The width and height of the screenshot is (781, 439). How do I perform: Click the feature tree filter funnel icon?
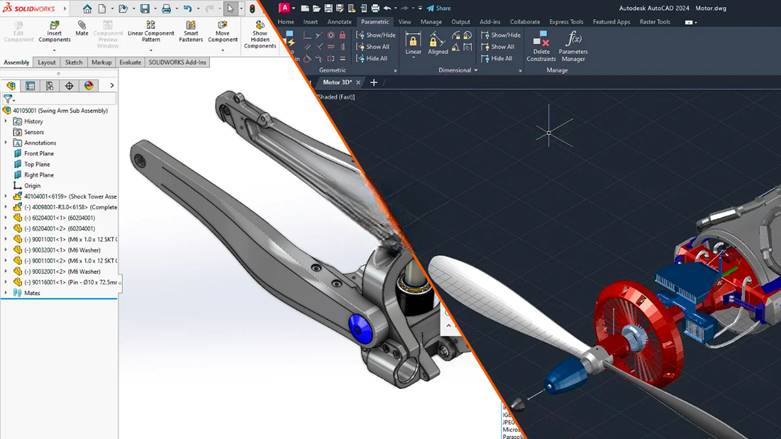(7, 99)
